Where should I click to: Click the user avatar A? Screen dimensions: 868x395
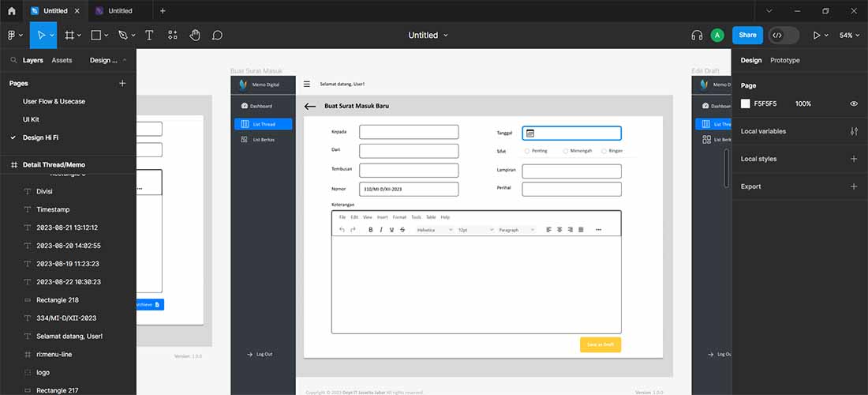pyautogui.click(x=717, y=35)
